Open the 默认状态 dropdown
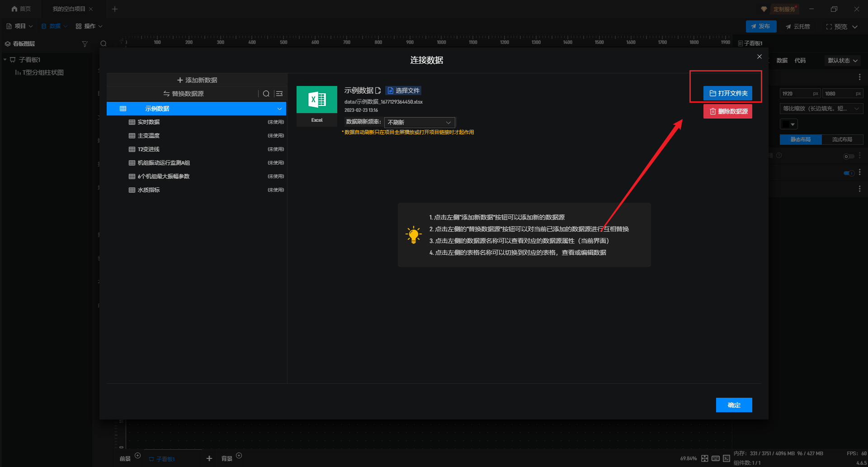The height and width of the screenshot is (467, 868). point(842,60)
